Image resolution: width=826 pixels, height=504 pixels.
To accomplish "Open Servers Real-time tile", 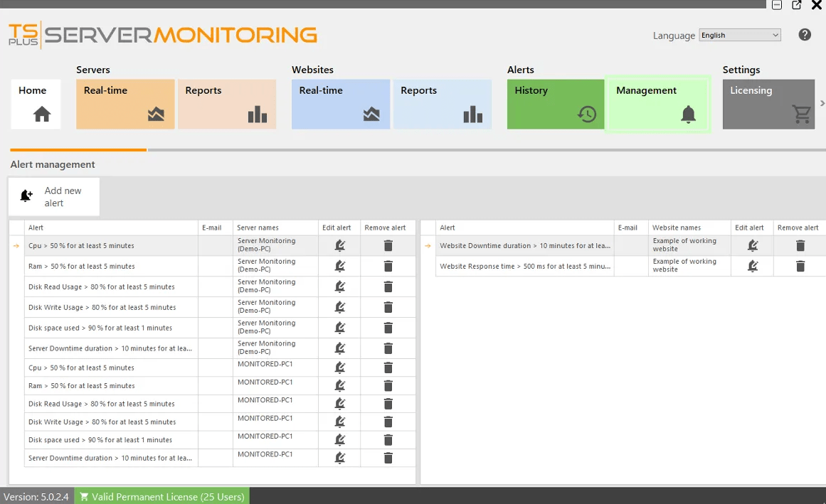I will coord(125,104).
